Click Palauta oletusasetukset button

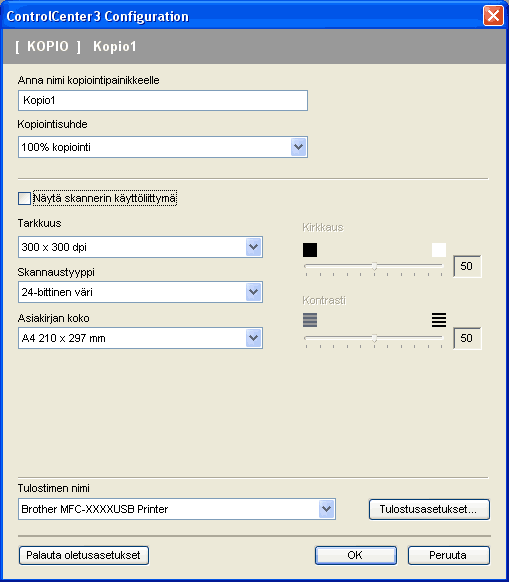(84, 555)
